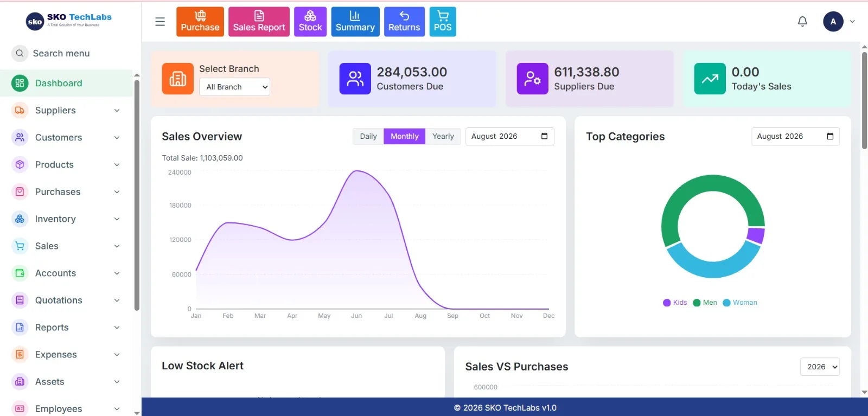Click the Stock shortcut button
The width and height of the screenshot is (868, 416).
(310, 22)
